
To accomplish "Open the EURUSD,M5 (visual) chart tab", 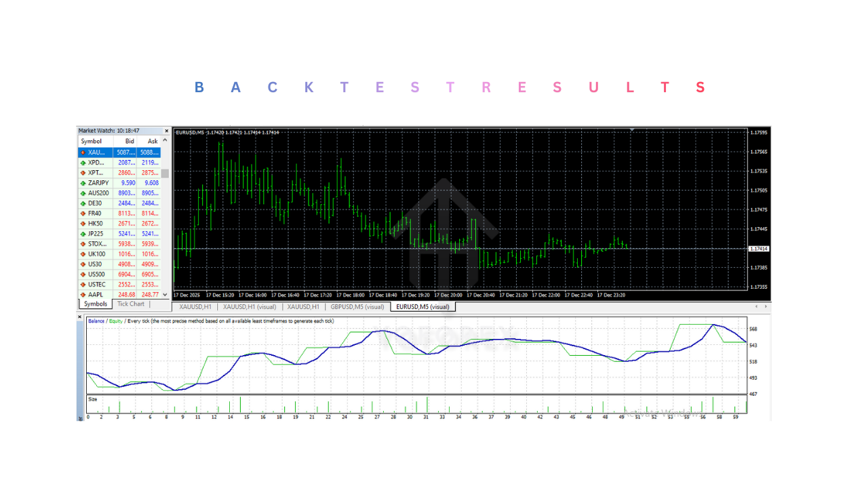I will pyautogui.click(x=422, y=306).
